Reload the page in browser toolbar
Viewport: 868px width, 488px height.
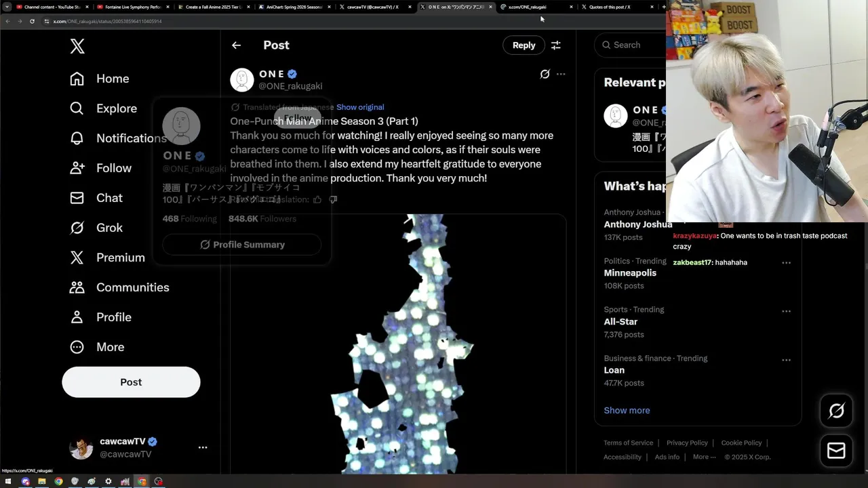pyautogui.click(x=32, y=21)
